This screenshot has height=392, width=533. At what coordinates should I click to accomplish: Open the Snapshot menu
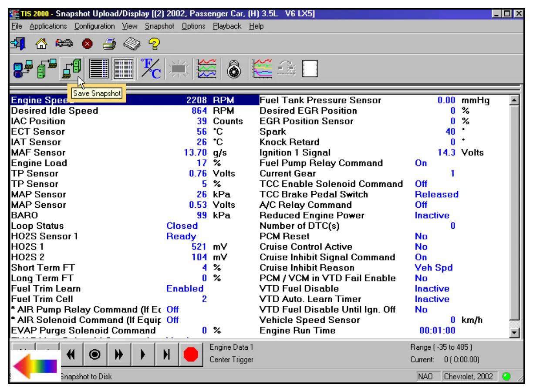[x=159, y=26]
